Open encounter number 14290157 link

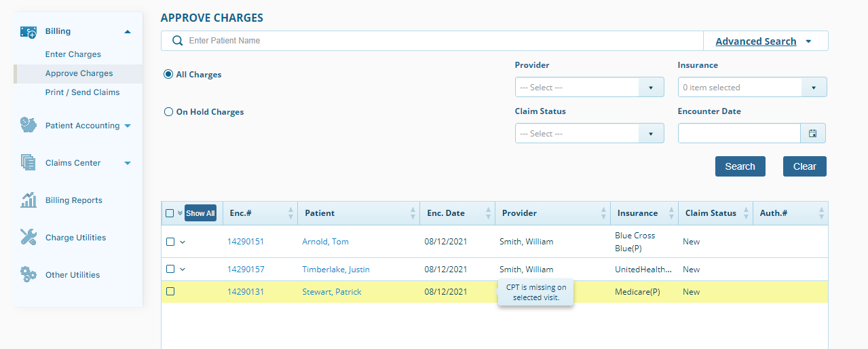tap(246, 270)
